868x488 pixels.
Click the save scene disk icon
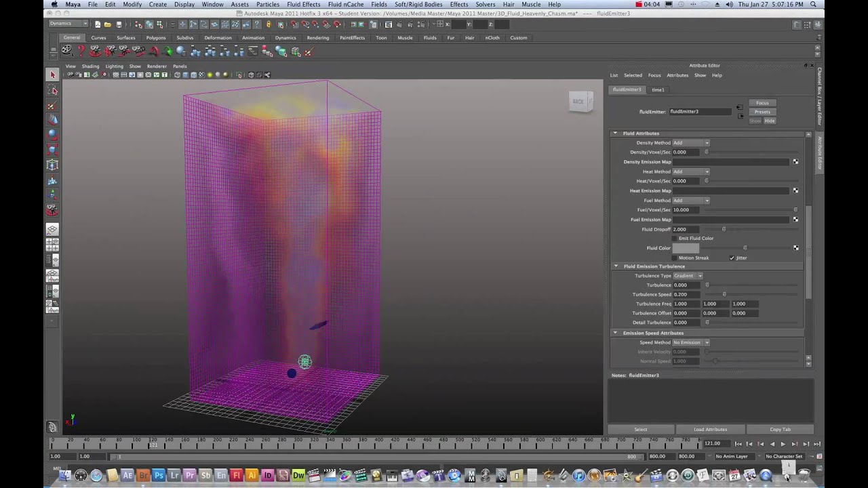(x=119, y=24)
